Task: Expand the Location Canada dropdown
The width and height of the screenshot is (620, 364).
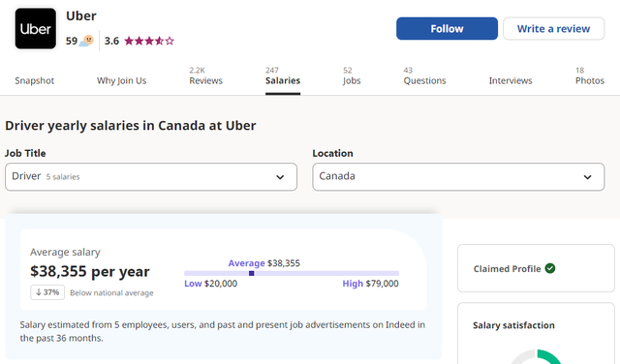Action: tap(458, 176)
